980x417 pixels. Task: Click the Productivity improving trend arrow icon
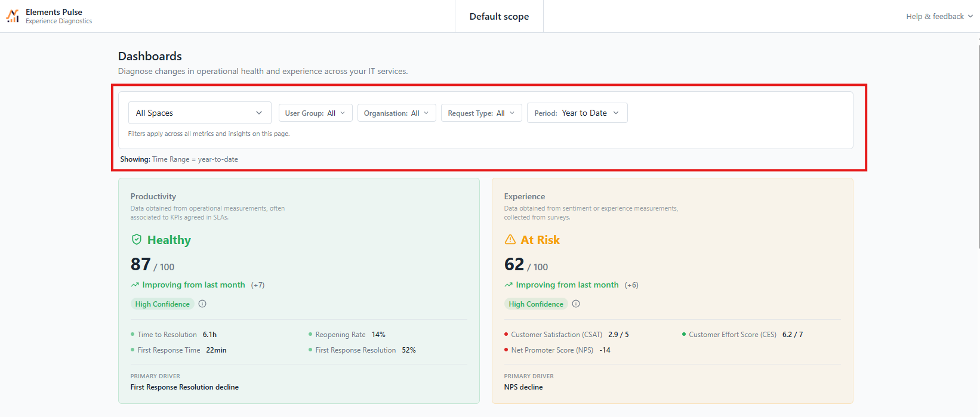135,285
